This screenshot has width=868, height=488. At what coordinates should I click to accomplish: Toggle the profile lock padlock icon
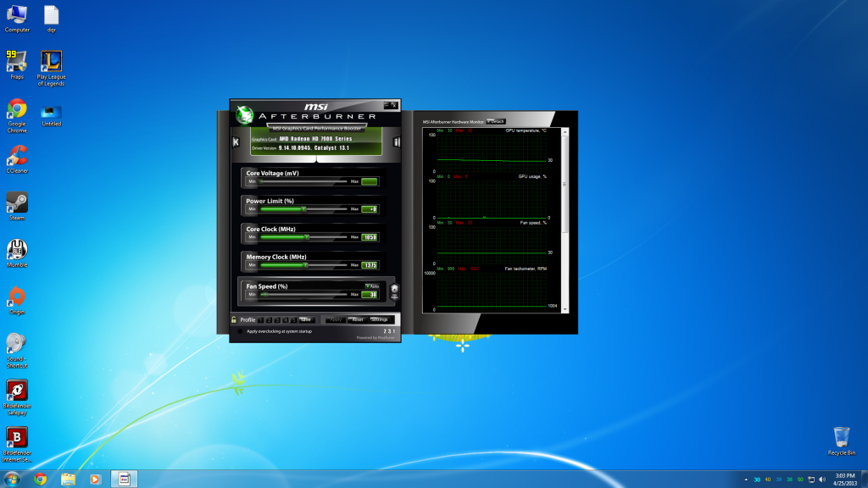(234, 319)
